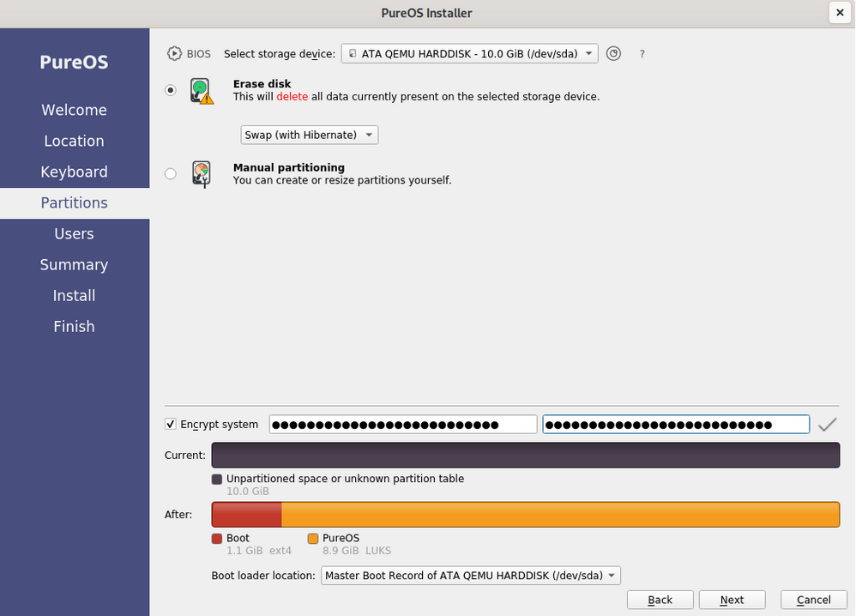Image resolution: width=856 pixels, height=616 pixels.
Task: Click the PureOS logo in the sidebar
Action: tap(75, 62)
